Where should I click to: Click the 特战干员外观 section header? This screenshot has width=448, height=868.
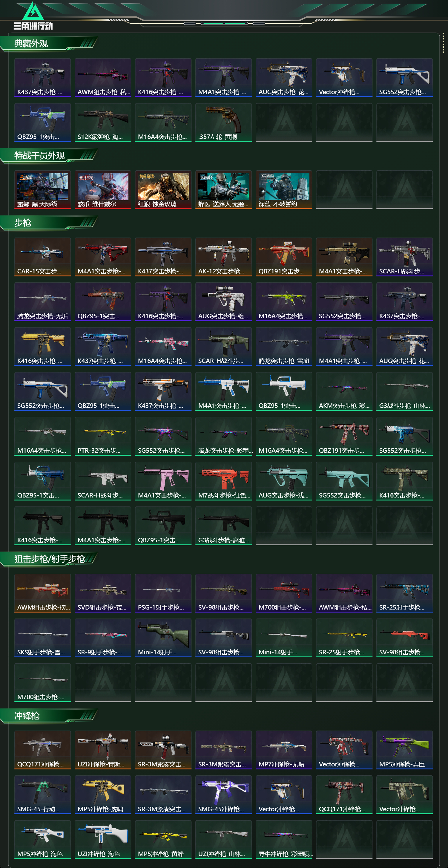click(39, 155)
